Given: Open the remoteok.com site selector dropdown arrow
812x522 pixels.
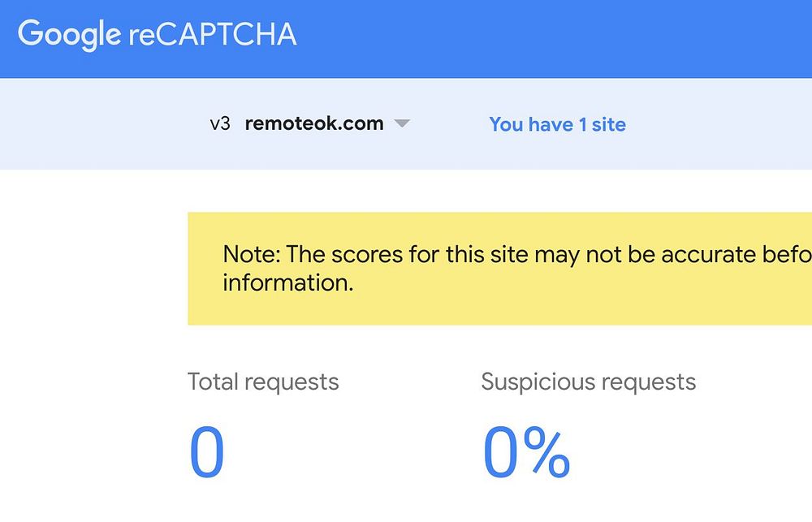Looking at the screenshot, I should 401,124.
